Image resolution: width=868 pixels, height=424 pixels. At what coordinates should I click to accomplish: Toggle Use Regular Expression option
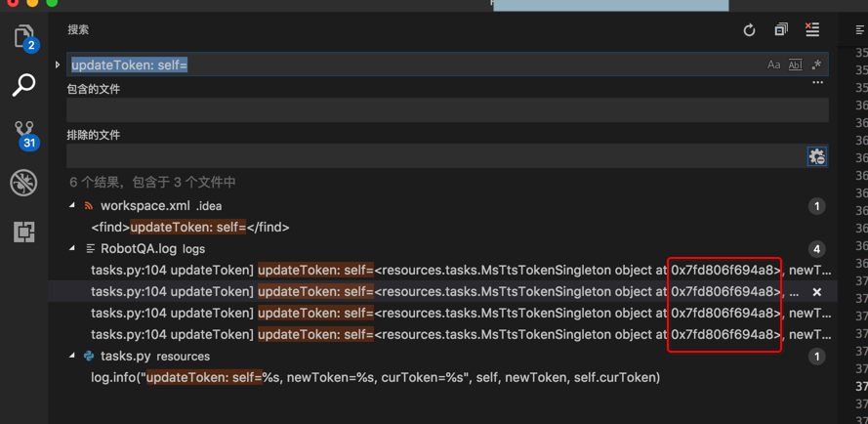coord(816,64)
